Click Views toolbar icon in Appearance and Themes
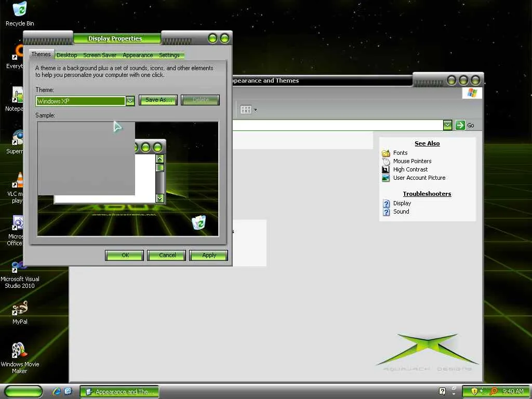 pos(246,110)
